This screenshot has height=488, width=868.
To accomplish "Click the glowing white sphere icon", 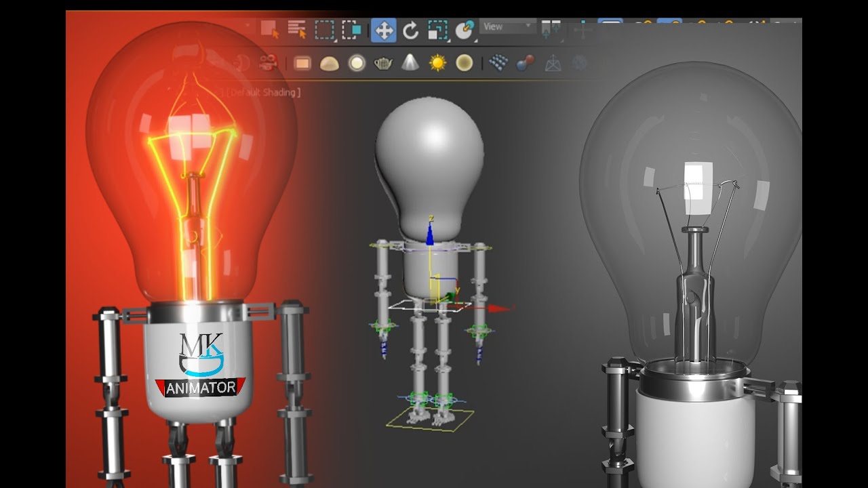I will point(357,64).
